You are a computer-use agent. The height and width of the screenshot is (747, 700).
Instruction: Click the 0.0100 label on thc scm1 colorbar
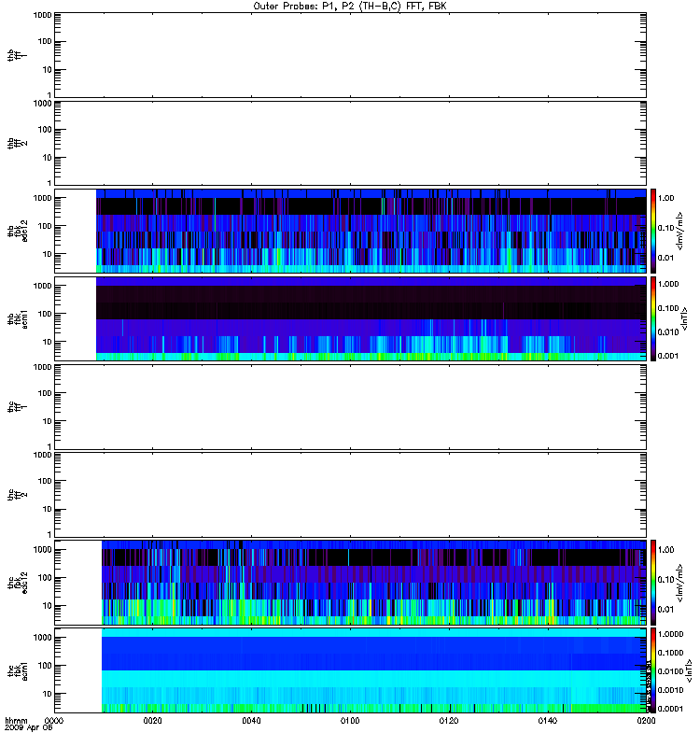(670, 671)
